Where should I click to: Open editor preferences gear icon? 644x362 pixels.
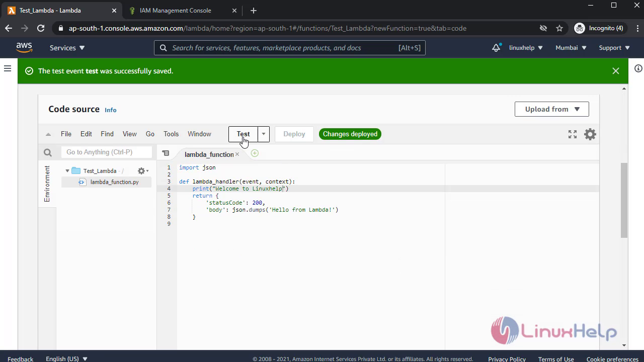point(590,134)
